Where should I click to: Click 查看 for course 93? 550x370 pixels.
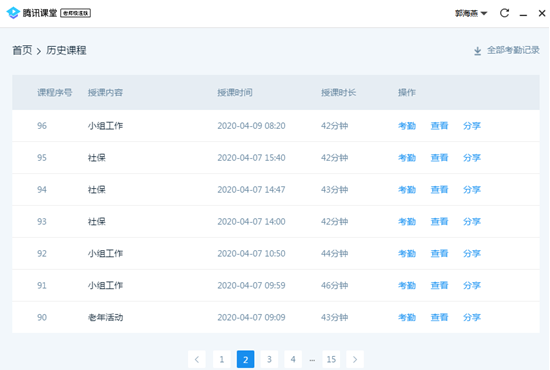coord(439,222)
